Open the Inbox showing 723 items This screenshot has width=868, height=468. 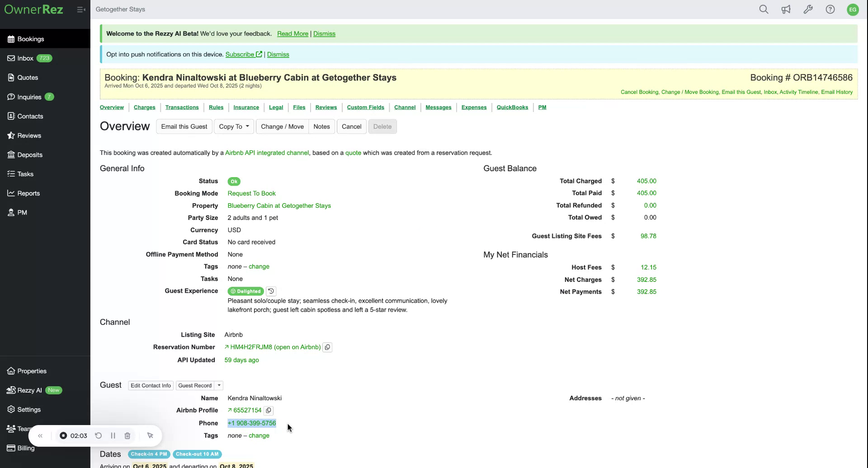pos(25,58)
